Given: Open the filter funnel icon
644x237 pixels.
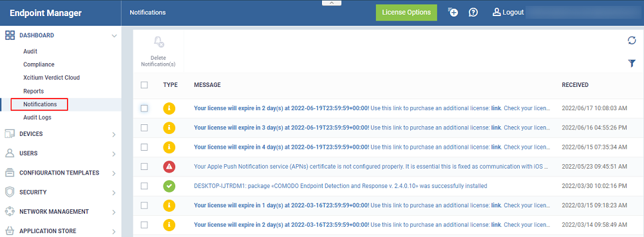Looking at the screenshot, I should 632,63.
